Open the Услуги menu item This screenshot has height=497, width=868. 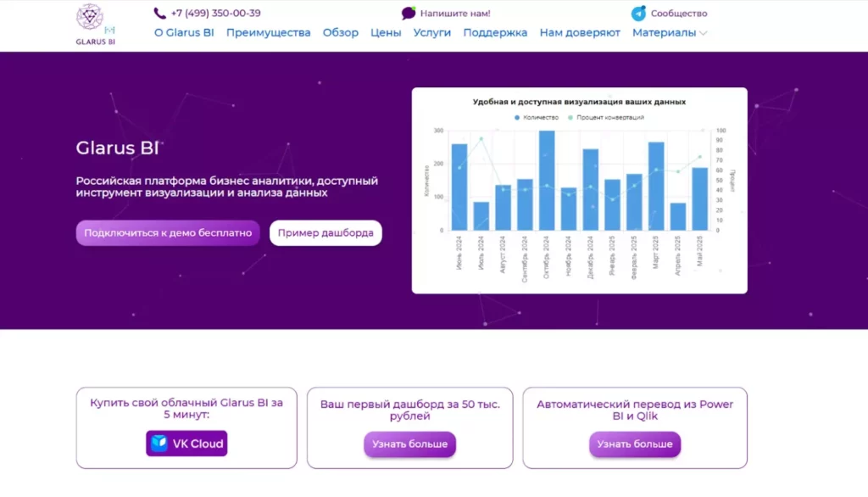431,33
